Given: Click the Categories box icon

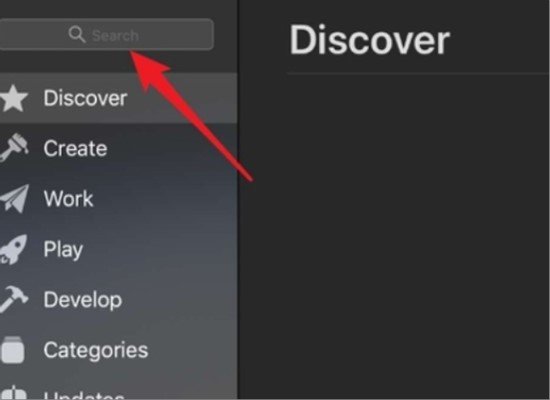Looking at the screenshot, I should click(13, 349).
